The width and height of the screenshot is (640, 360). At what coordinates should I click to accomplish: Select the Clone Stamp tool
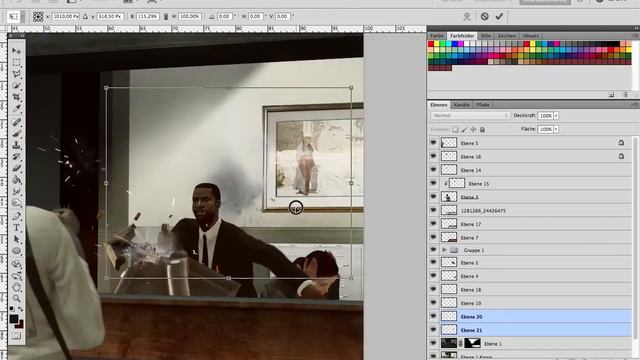(16, 145)
